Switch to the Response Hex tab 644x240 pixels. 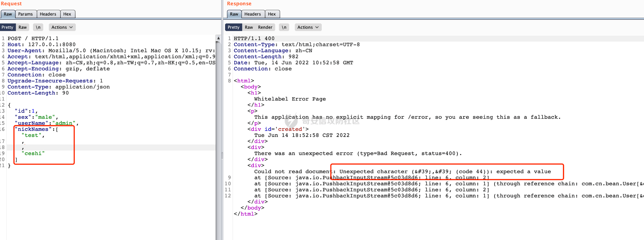pos(272,14)
